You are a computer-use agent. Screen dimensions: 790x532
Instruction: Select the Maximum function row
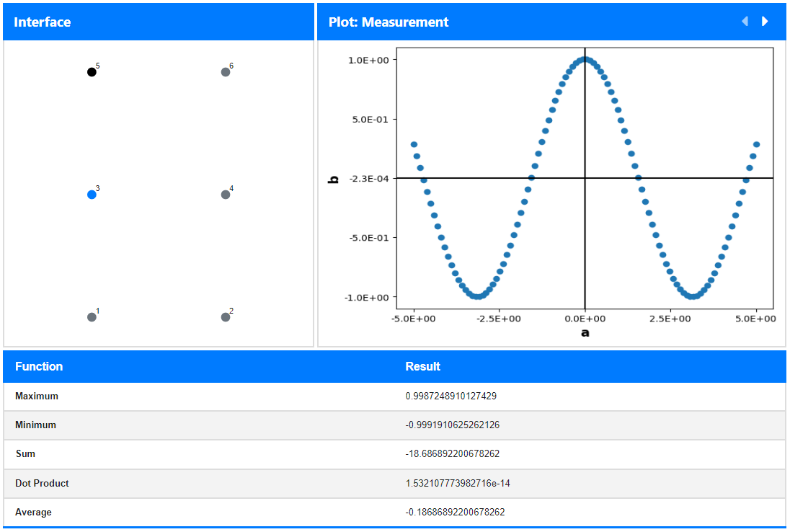click(x=394, y=396)
